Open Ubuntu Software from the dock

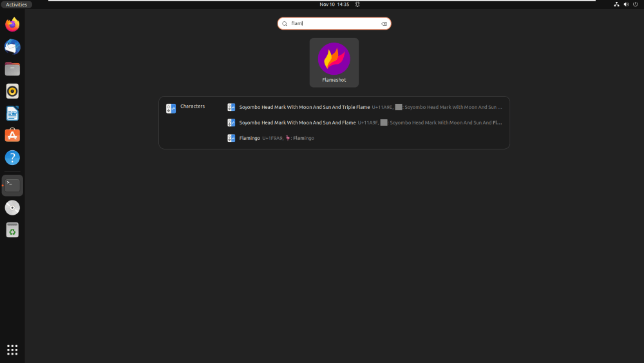(12, 135)
